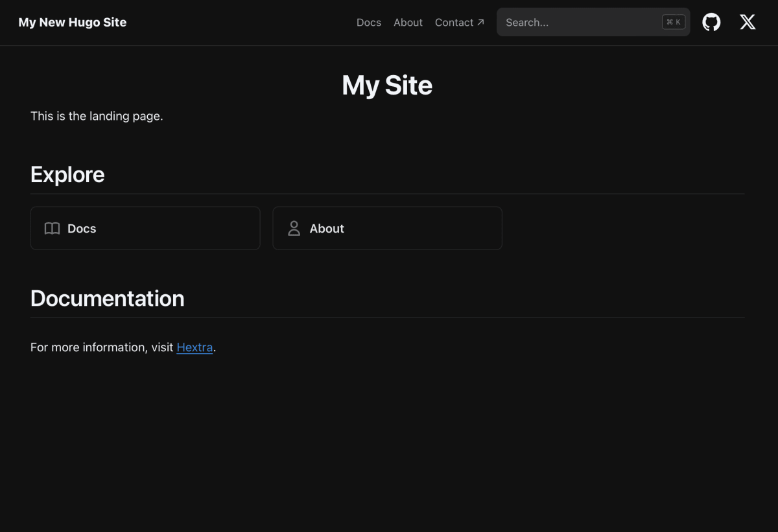Open the Contact link in the navbar

pos(454,22)
